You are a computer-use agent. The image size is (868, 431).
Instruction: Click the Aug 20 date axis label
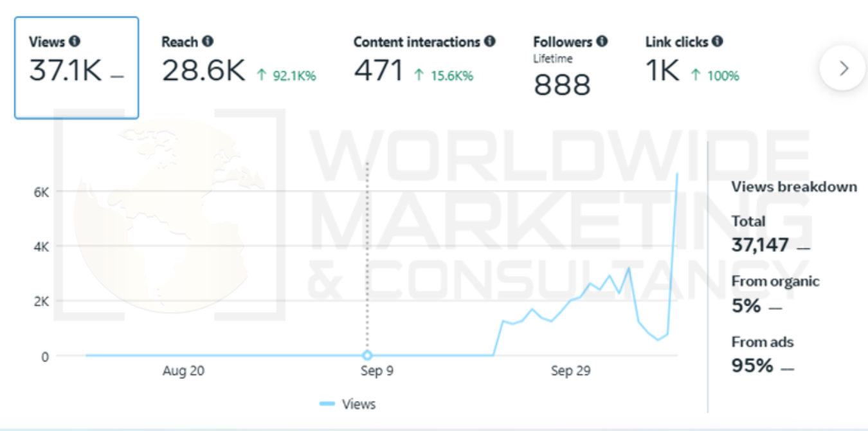coord(184,371)
